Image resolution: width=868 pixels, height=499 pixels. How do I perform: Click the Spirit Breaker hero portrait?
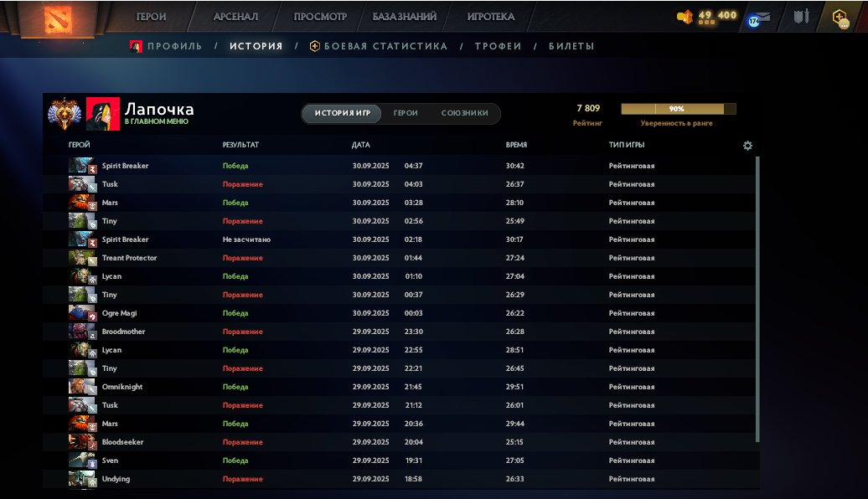79,165
